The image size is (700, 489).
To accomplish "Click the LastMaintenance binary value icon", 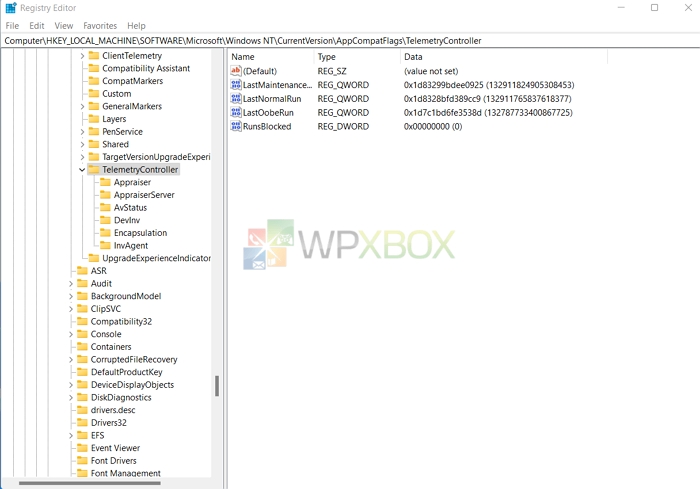I will (x=236, y=84).
